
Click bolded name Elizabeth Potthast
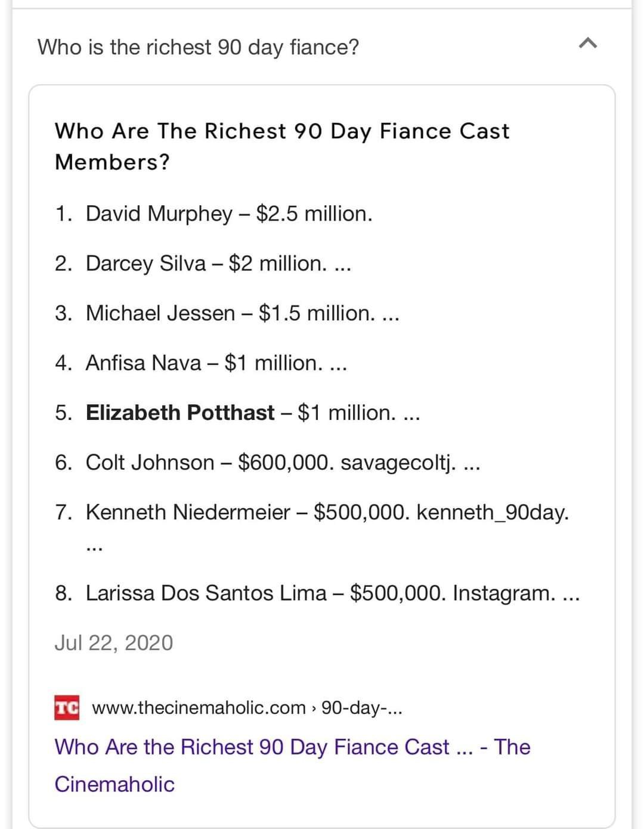pyautogui.click(x=180, y=412)
